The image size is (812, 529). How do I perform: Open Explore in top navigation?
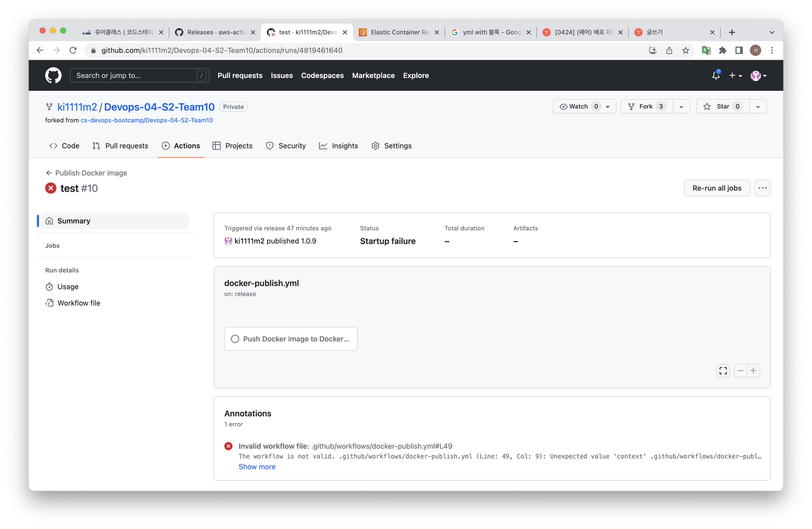pos(416,75)
